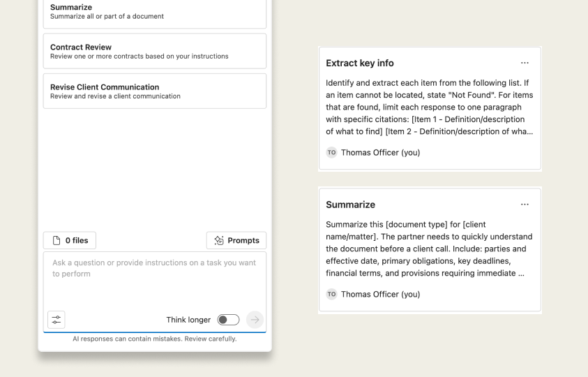This screenshot has width=588, height=377.
Task: Open the Summarize card more options menu
Action: pyautogui.click(x=525, y=205)
